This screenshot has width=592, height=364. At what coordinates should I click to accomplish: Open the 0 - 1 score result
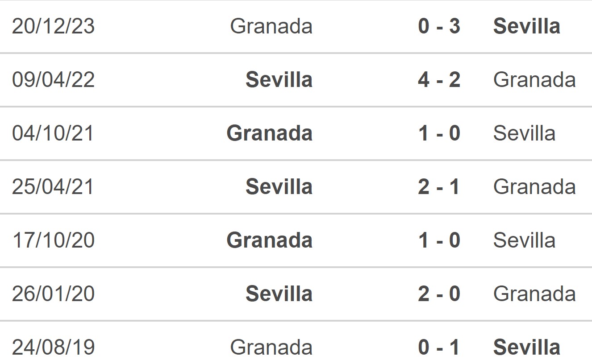click(439, 347)
